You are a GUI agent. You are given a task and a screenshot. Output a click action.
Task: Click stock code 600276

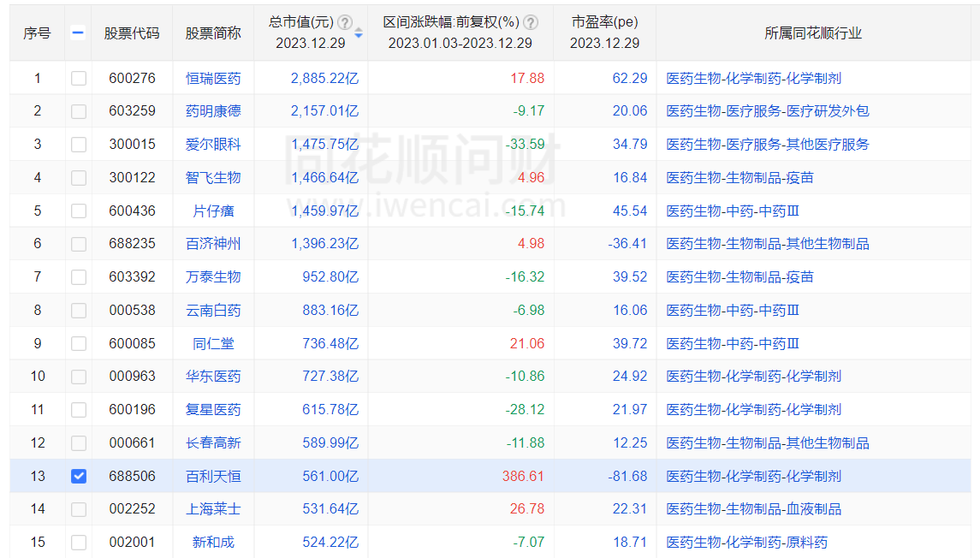pos(132,78)
